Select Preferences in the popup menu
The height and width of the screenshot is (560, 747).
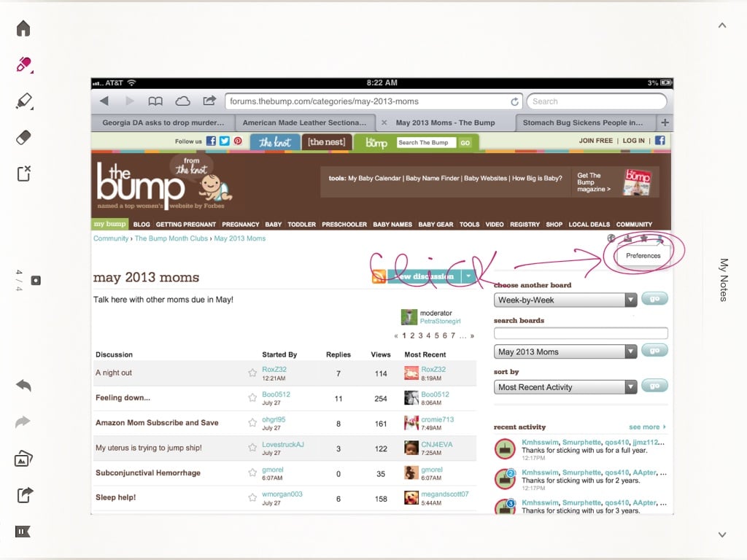pos(643,256)
